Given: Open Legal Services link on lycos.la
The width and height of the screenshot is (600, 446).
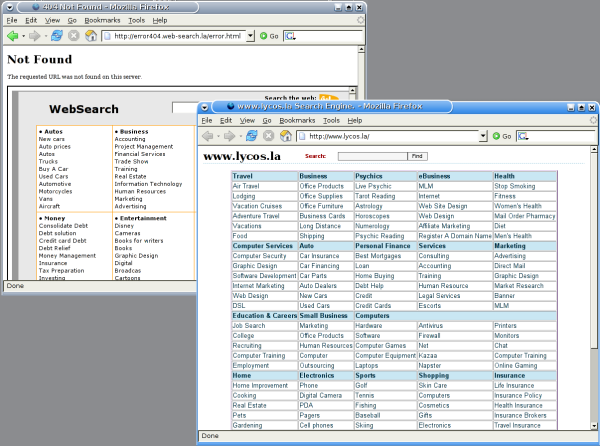Looking at the screenshot, I should [439, 296].
